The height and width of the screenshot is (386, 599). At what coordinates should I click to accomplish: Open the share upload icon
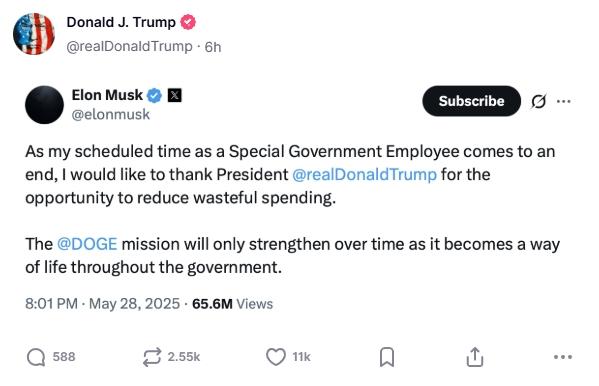coord(475,357)
